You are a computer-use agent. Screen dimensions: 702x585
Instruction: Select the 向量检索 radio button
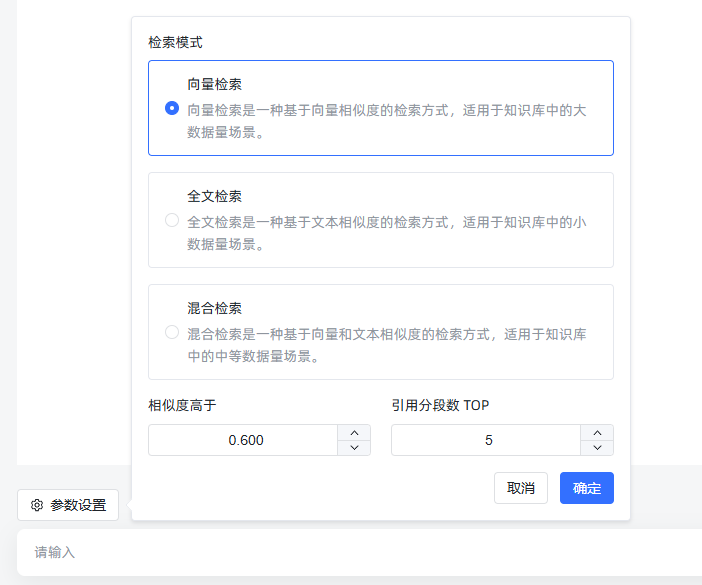[x=172, y=108]
